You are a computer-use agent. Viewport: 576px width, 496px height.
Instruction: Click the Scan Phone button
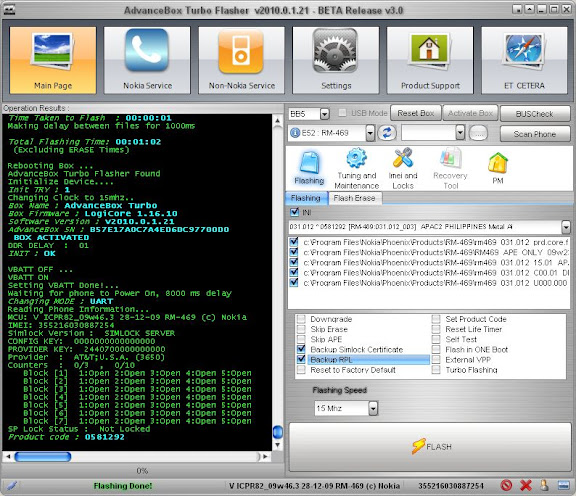(534, 134)
